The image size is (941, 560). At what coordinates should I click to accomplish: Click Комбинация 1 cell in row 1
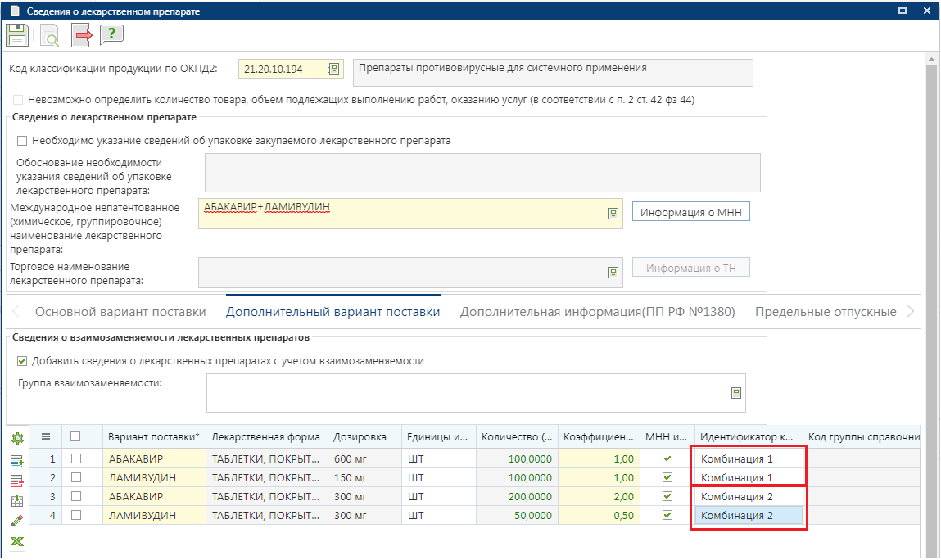(749, 458)
